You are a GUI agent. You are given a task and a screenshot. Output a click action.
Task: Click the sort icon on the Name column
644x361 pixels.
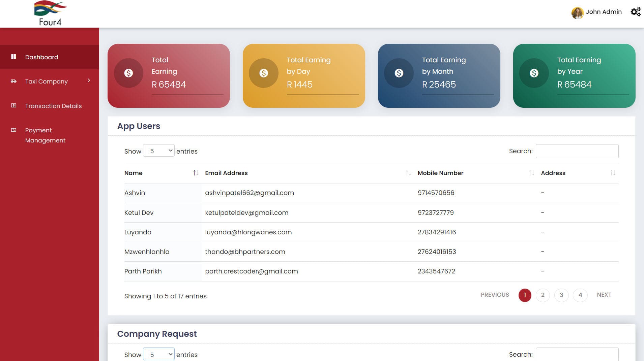coord(195,173)
